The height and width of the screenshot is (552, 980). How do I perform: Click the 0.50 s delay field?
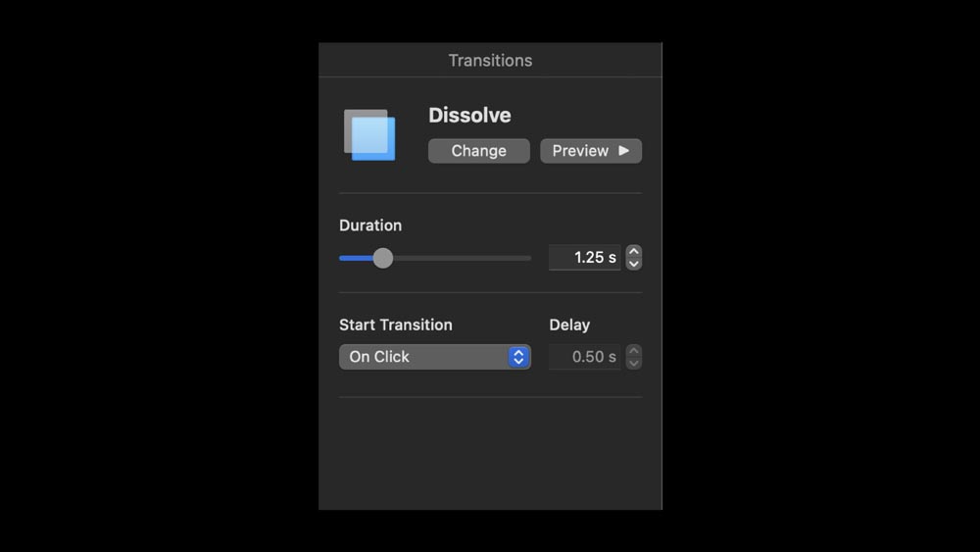point(584,357)
